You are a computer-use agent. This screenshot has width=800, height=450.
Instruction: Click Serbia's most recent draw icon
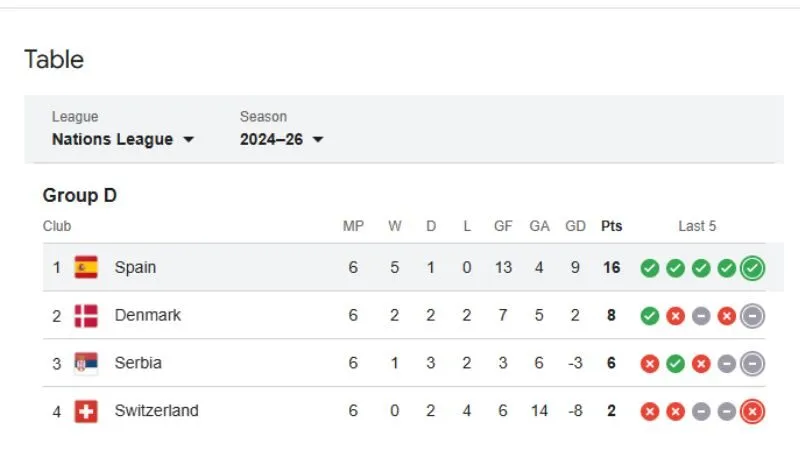(753, 364)
